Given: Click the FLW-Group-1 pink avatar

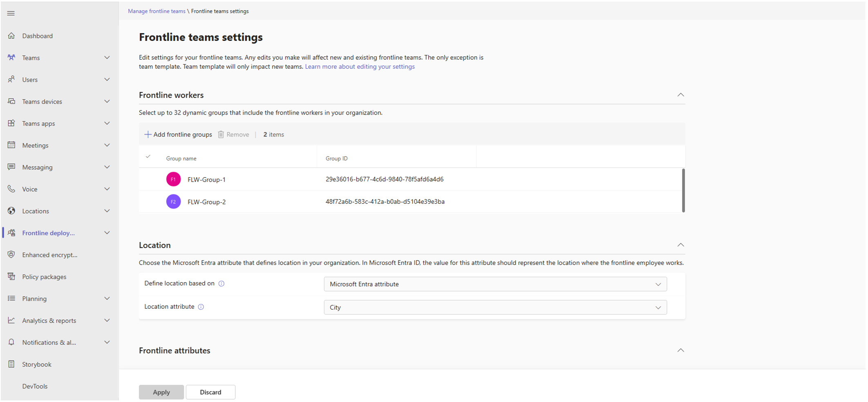Looking at the screenshot, I should point(173,180).
